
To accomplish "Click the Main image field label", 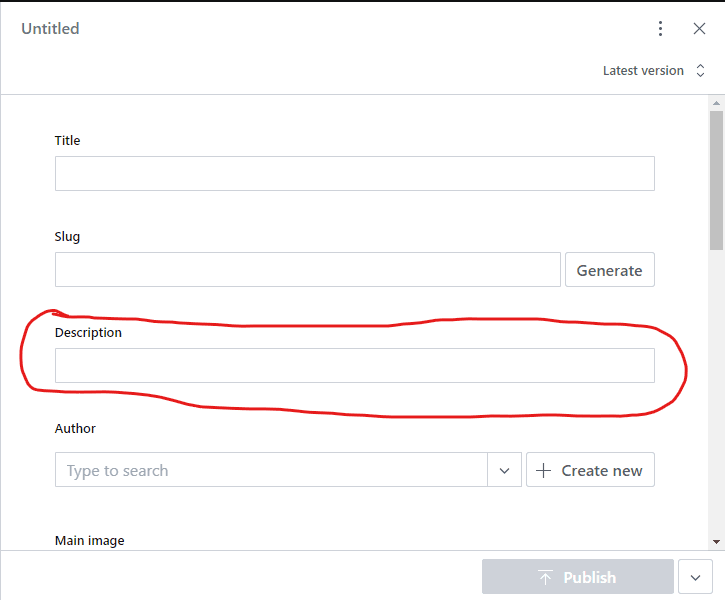I will 90,541.
